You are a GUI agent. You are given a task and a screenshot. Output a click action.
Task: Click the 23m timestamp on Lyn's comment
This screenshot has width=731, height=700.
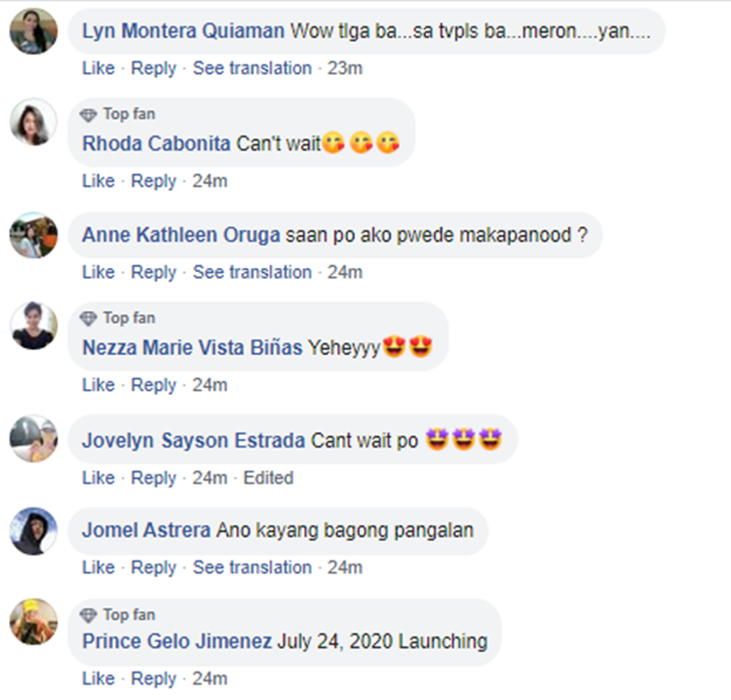tap(345, 68)
